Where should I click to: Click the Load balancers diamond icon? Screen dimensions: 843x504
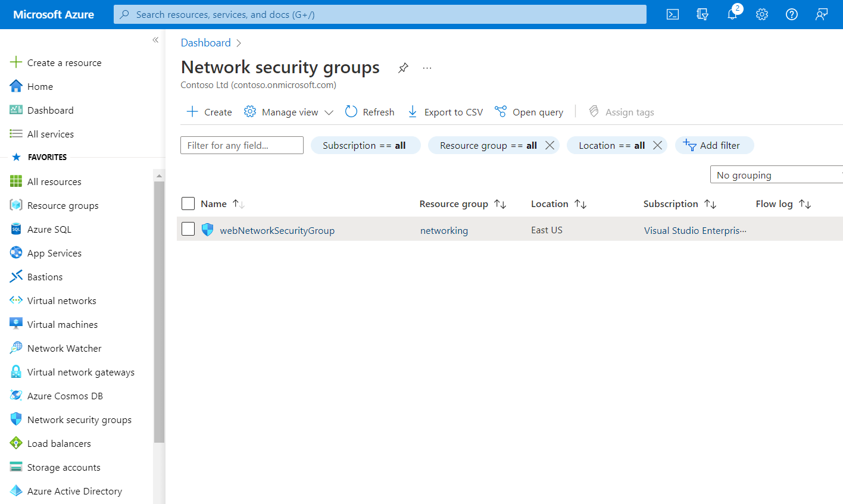pyautogui.click(x=16, y=443)
